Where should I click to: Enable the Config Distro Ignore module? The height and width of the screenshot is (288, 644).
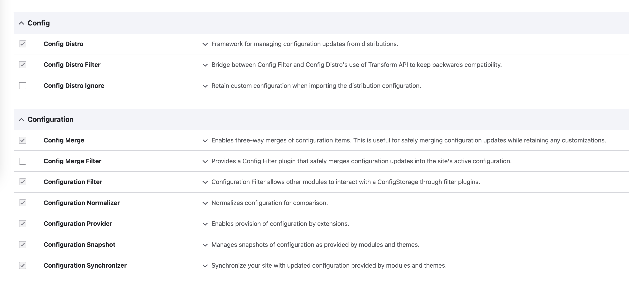click(23, 86)
